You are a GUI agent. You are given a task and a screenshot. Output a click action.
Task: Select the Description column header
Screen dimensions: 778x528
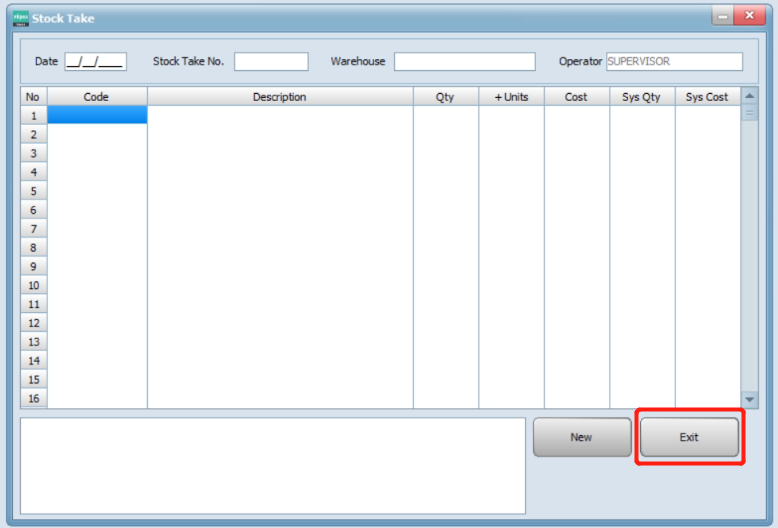280,97
